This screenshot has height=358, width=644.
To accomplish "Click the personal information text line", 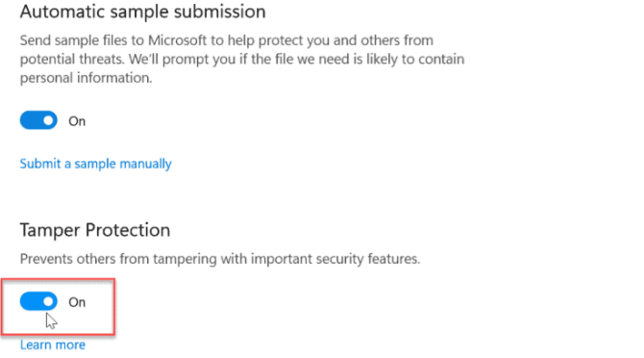I will [x=86, y=78].
